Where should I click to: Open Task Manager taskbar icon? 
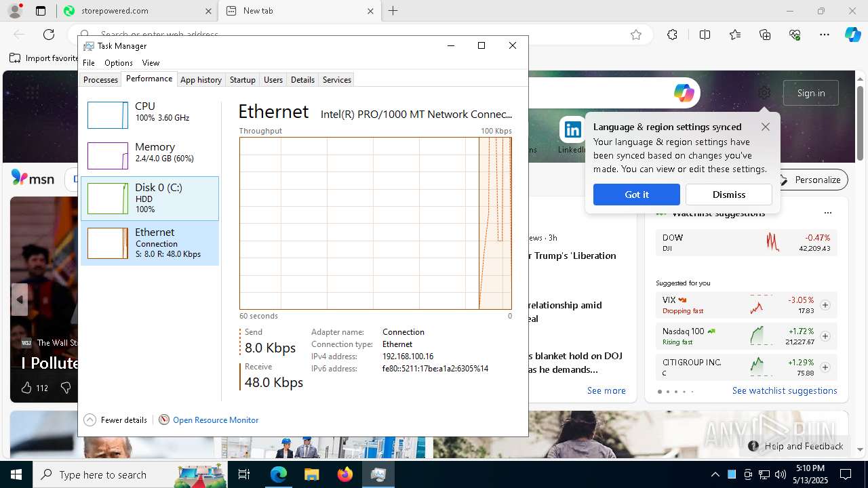click(x=378, y=474)
